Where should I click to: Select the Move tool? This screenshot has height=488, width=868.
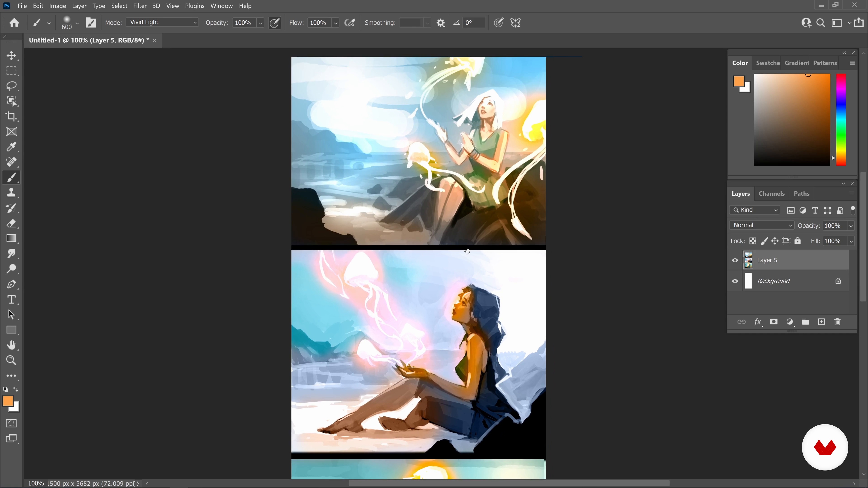click(12, 56)
